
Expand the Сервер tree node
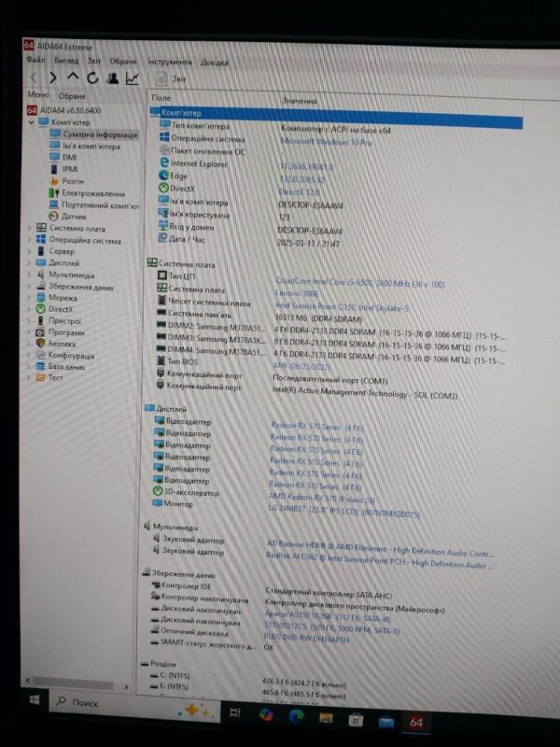pos(30,251)
